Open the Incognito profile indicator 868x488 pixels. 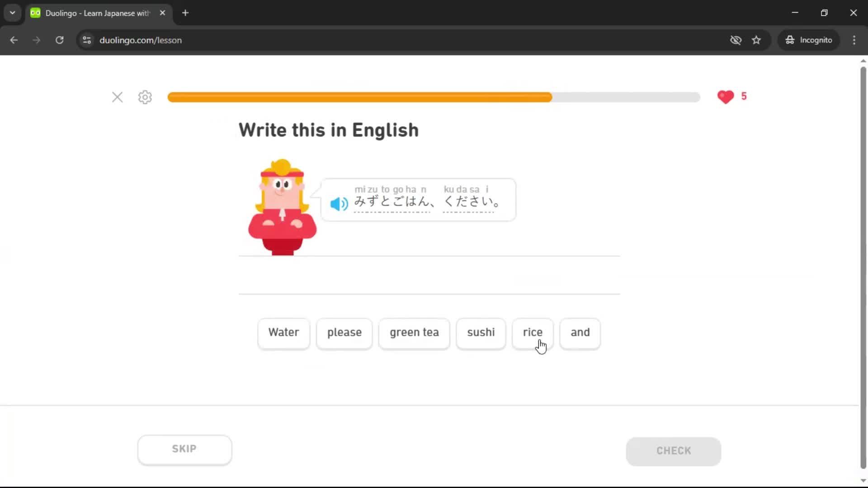[809, 40]
